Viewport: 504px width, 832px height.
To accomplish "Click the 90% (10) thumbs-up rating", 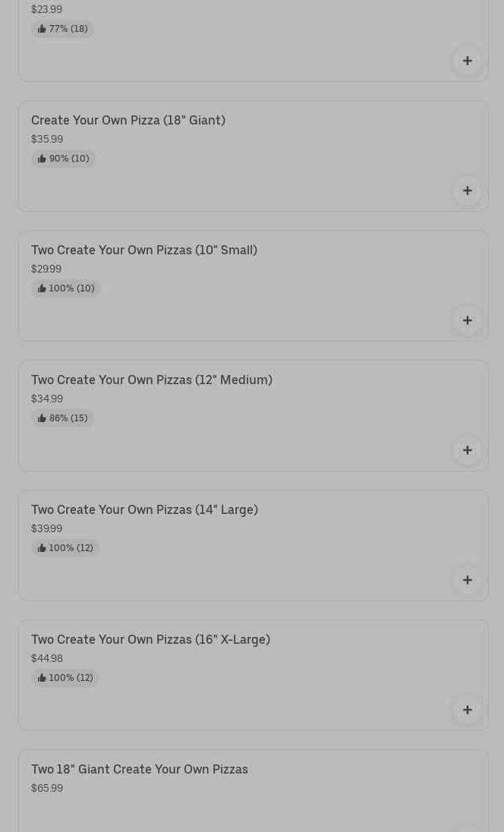I will click(63, 158).
